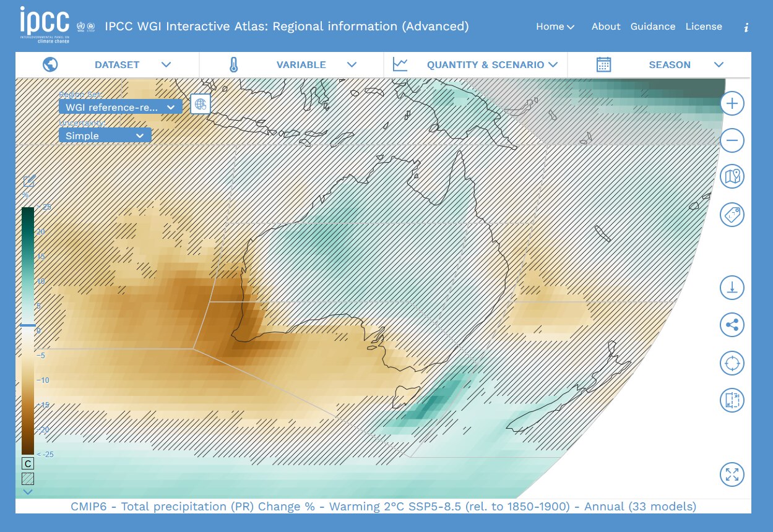Switch to the VARIABLE tab
The image size is (773, 532).
tap(301, 64)
